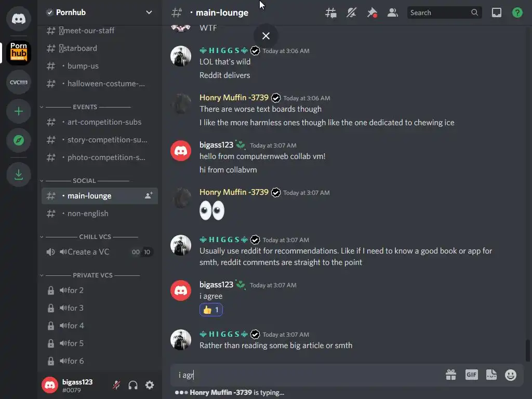The height and width of the screenshot is (399, 532).
Task: Click the chat scrollbar thumb
Action: (528, 351)
